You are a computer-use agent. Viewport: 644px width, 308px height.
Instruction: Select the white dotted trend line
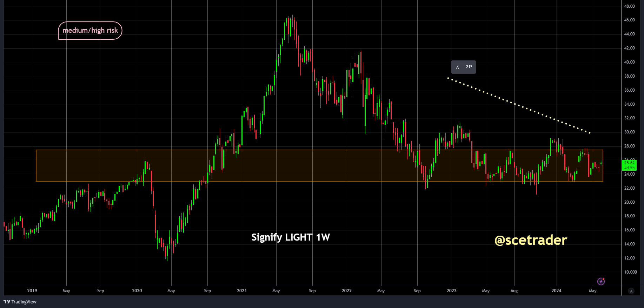pos(519,105)
